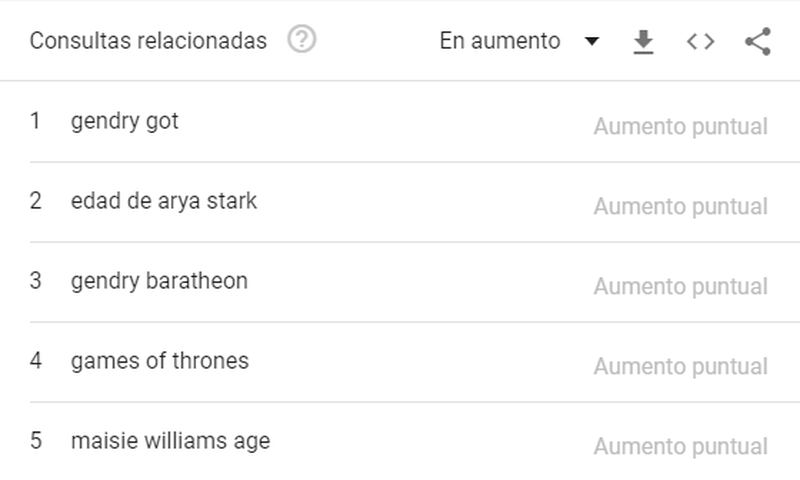Share the related queries widget
This screenshot has height=480, width=800.
758,41
